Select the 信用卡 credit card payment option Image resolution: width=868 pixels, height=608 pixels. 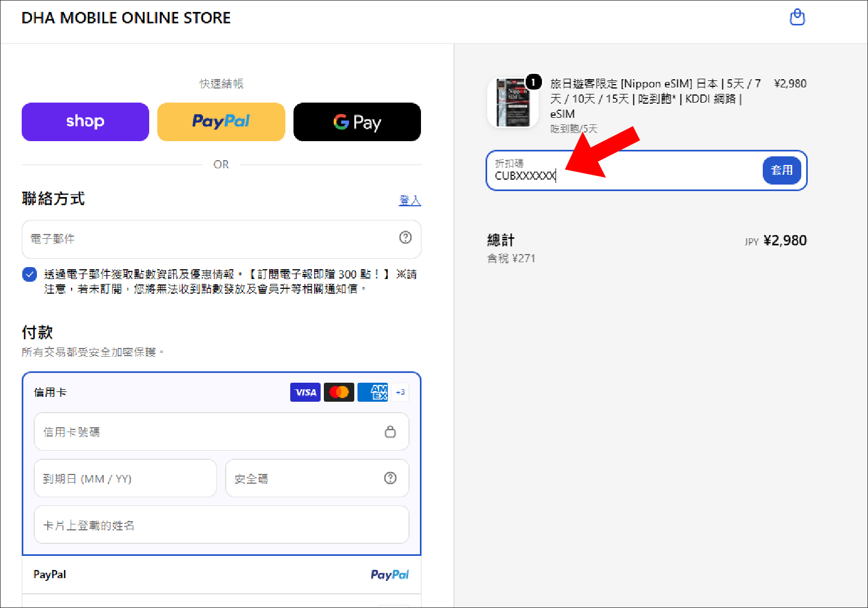pos(221,392)
